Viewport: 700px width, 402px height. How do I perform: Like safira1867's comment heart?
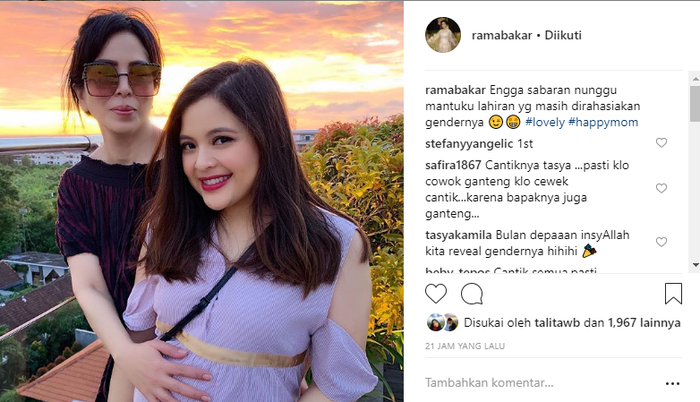[x=661, y=188]
